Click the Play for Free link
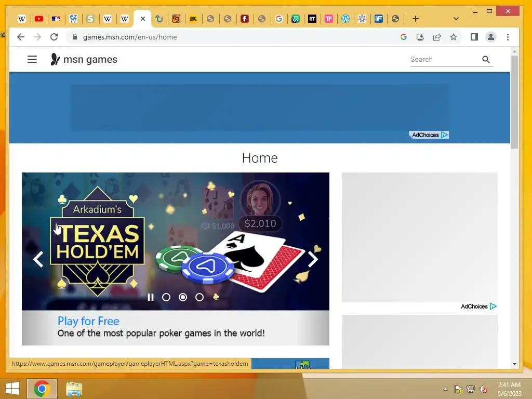 coord(88,321)
